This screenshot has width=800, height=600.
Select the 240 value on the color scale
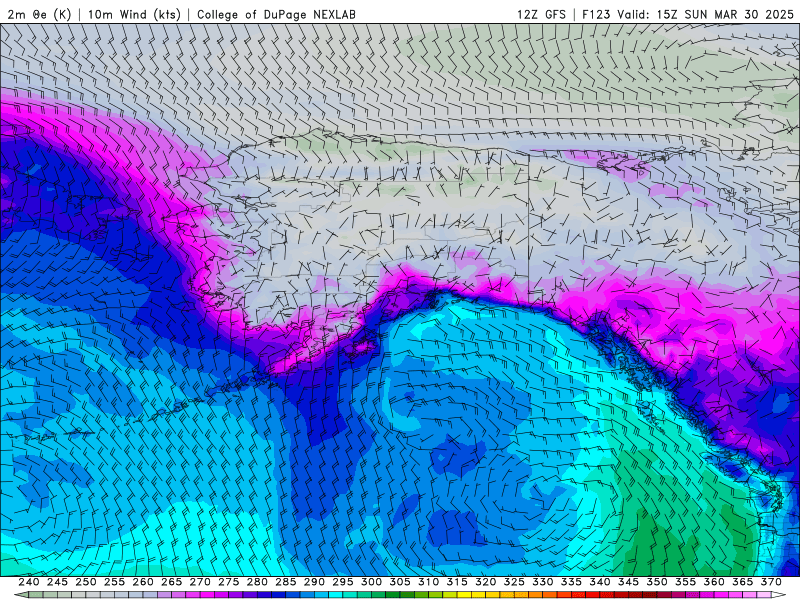pyautogui.click(x=29, y=582)
